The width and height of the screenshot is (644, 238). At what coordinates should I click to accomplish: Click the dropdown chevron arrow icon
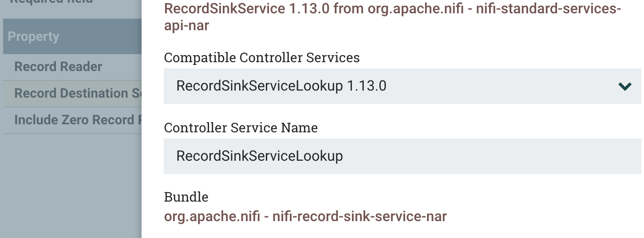(624, 87)
